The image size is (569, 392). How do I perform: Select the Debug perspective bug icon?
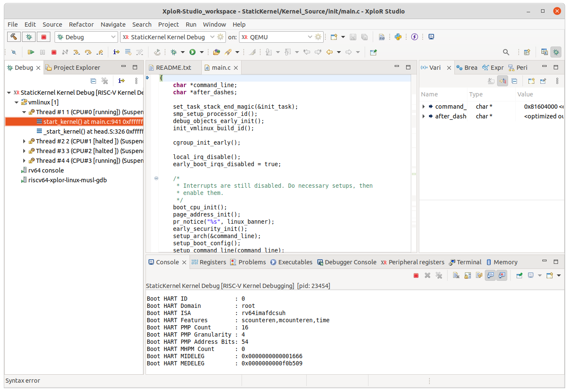pos(556,52)
